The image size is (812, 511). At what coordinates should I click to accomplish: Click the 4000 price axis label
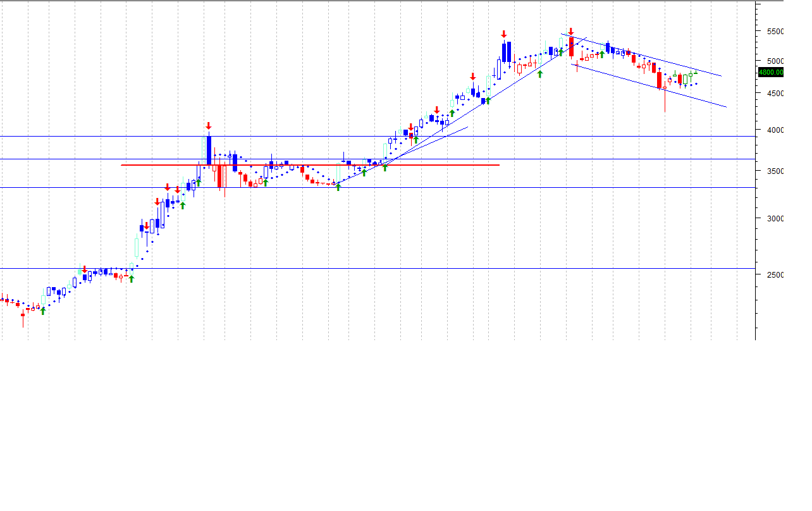(x=775, y=130)
